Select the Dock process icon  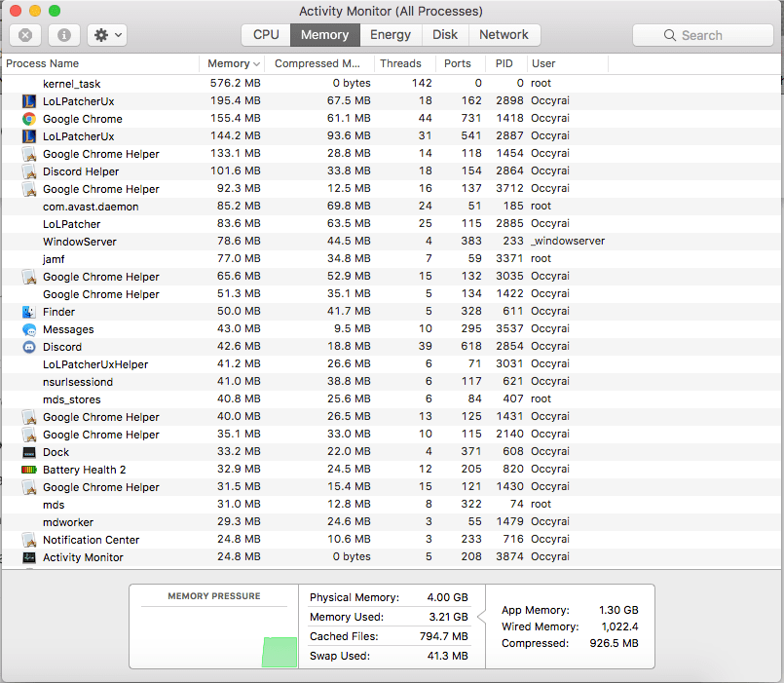click(x=26, y=451)
